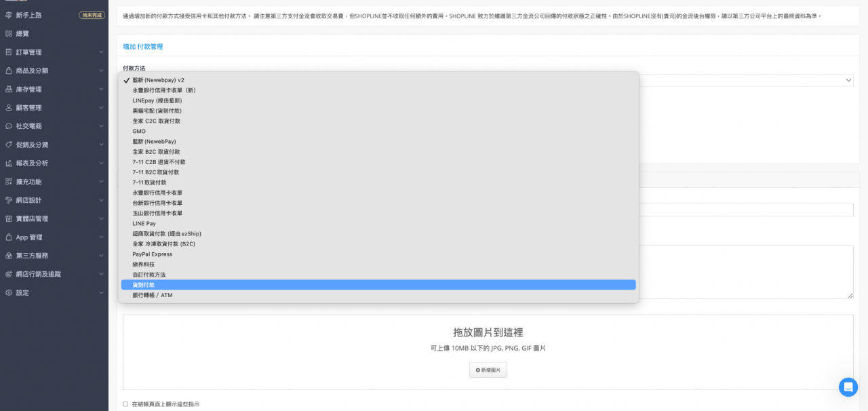Screen dimensions: 868x411
Task: Open 網店設計 sidebar menu
Action: (x=54, y=200)
